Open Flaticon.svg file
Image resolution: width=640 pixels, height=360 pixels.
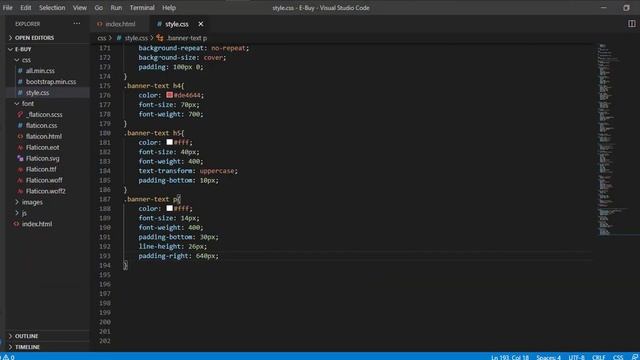coord(42,158)
